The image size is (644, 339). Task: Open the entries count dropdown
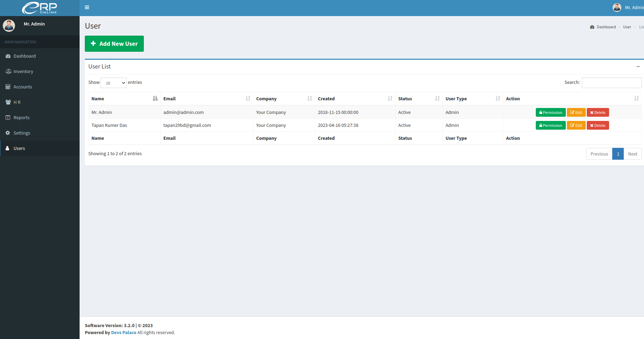(113, 83)
